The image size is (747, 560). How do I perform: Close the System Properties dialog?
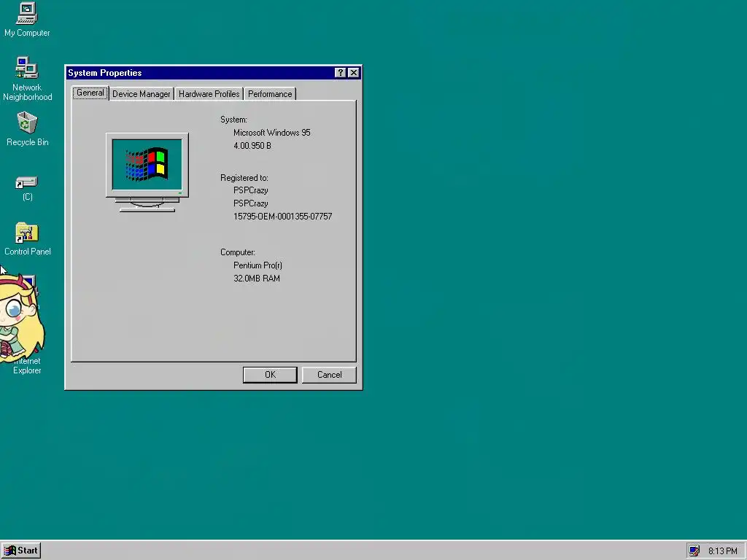[354, 72]
